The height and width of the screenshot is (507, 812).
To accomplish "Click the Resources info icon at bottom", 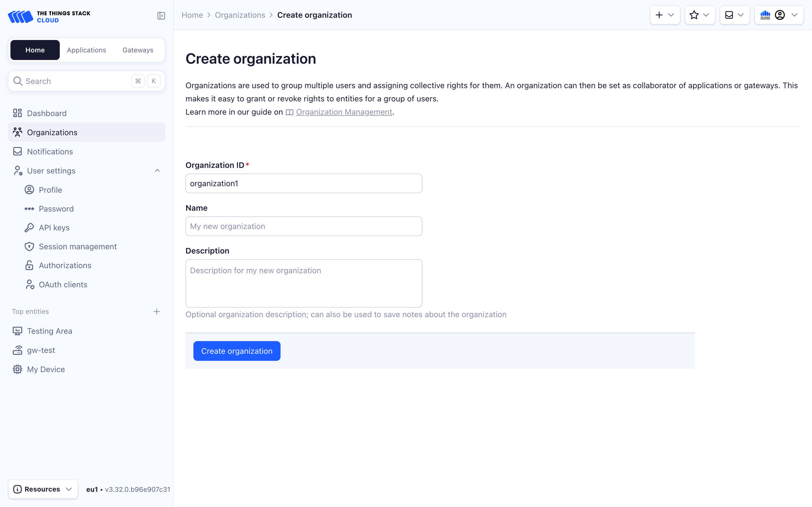I will pyautogui.click(x=17, y=489).
